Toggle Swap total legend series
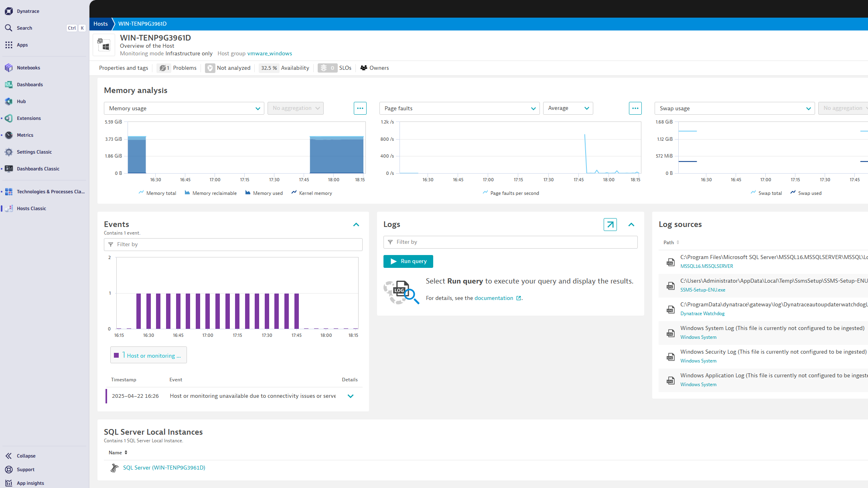Screen dimensions: 868x488 tap(766, 193)
